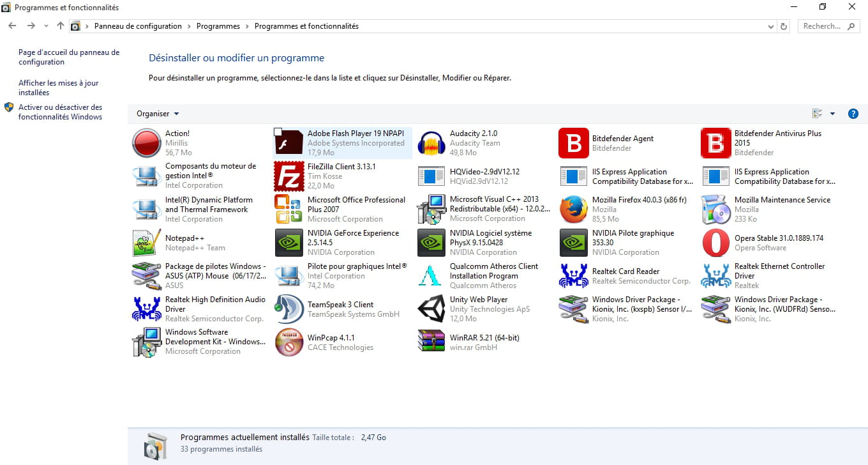This screenshot has width=868, height=465.
Task: Open Activer ou désactiver des fonctionnalités Windows
Action: pyautogui.click(x=60, y=112)
